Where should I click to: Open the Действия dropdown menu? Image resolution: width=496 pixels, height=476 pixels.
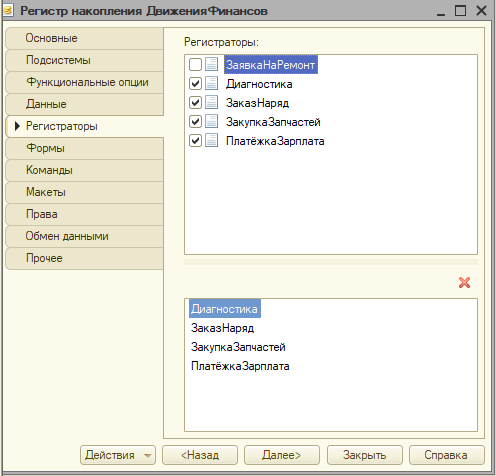tap(118, 455)
